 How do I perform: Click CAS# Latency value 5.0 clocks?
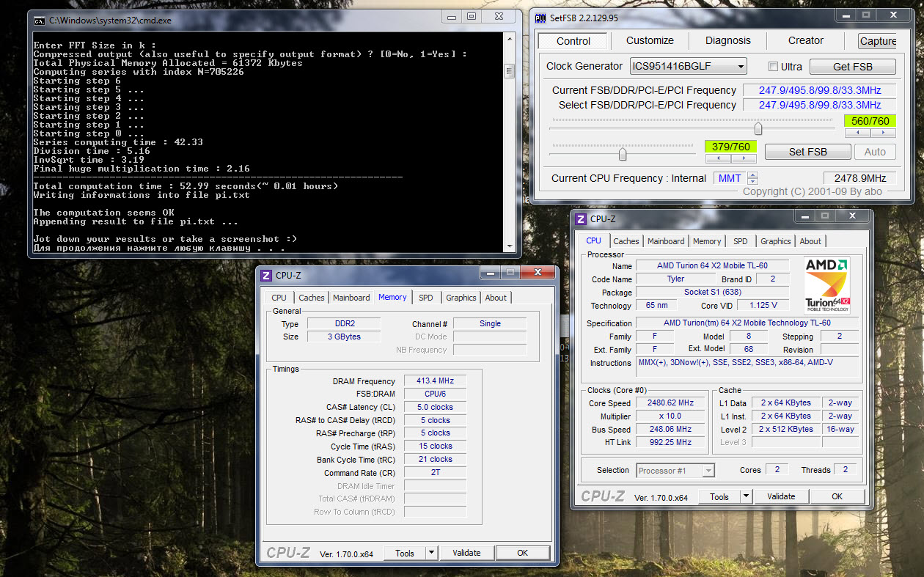tap(435, 407)
